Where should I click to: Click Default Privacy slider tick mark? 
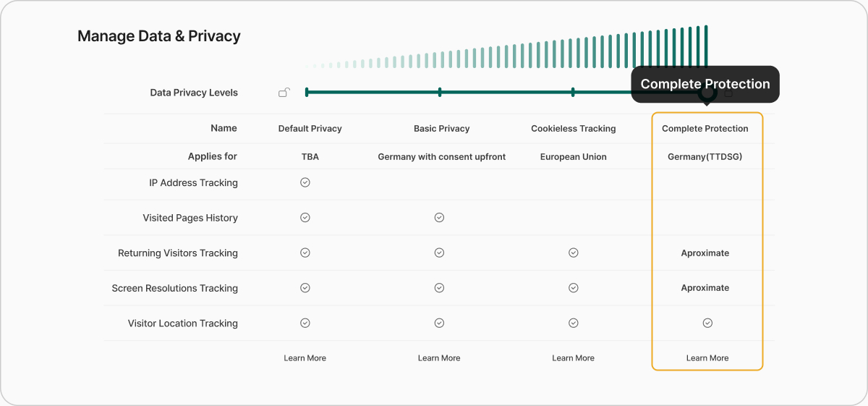307,92
